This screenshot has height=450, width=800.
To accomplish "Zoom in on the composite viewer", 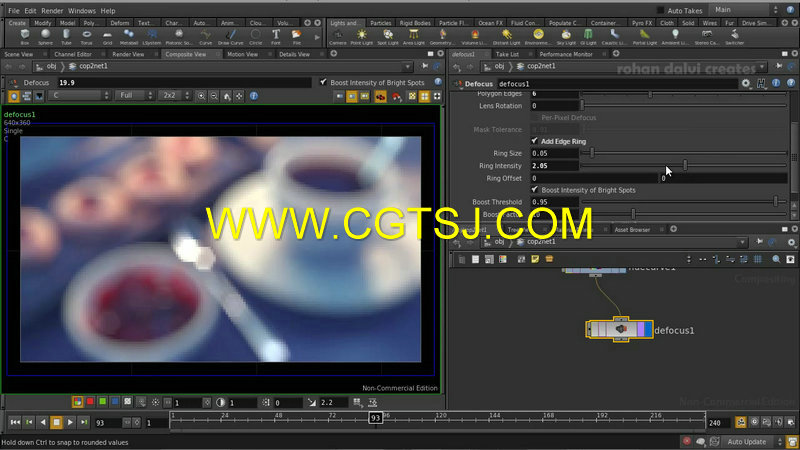I will pos(202,96).
